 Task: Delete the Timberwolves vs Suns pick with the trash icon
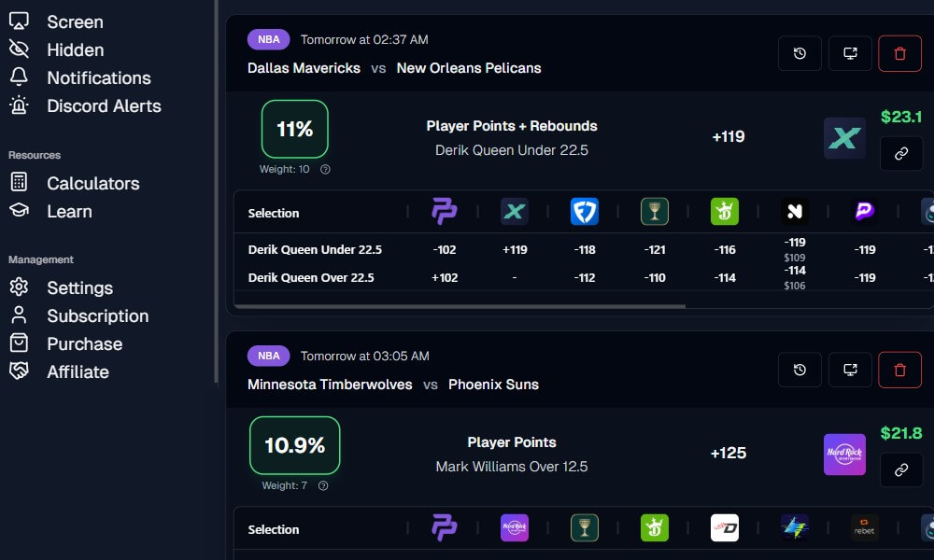pyautogui.click(x=899, y=369)
